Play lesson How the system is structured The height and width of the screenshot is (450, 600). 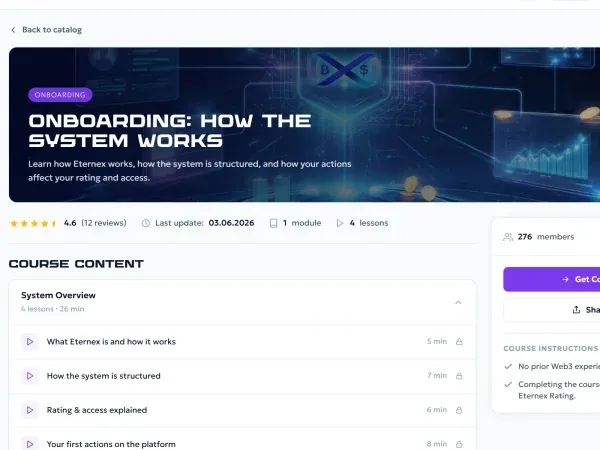pos(30,376)
